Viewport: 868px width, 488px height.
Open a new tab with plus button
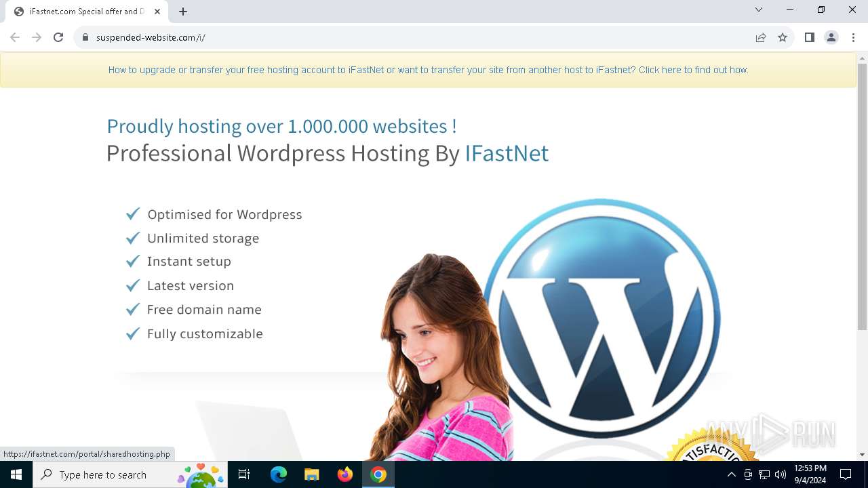[183, 11]
